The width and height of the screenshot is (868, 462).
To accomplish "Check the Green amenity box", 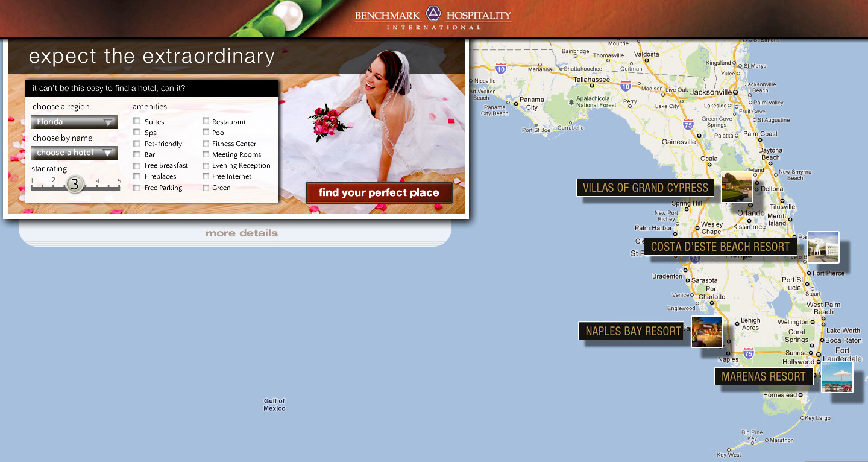I will click(206, 187).
